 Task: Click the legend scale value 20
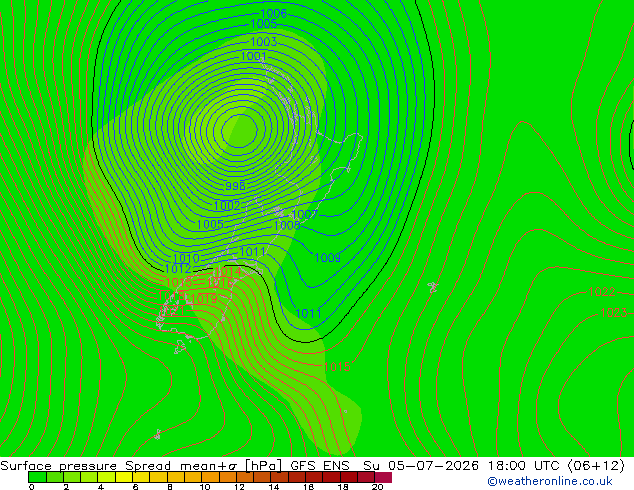pos(378,487)
